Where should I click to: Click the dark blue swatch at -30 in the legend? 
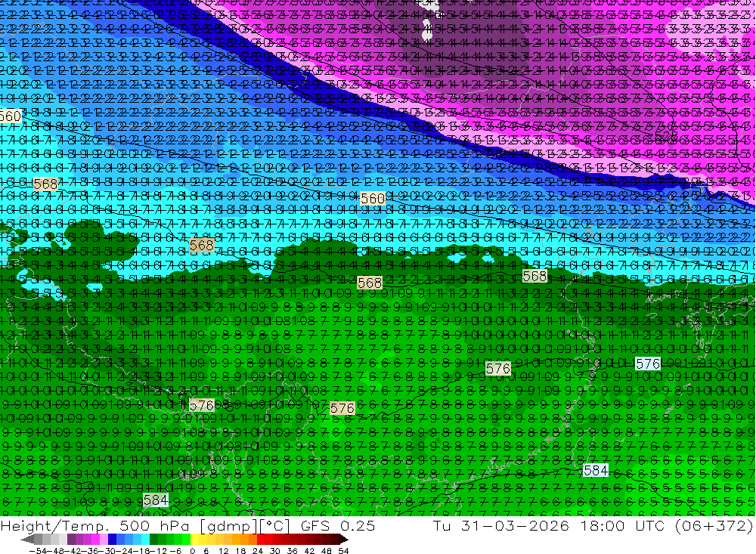click(x=112, y=540)
